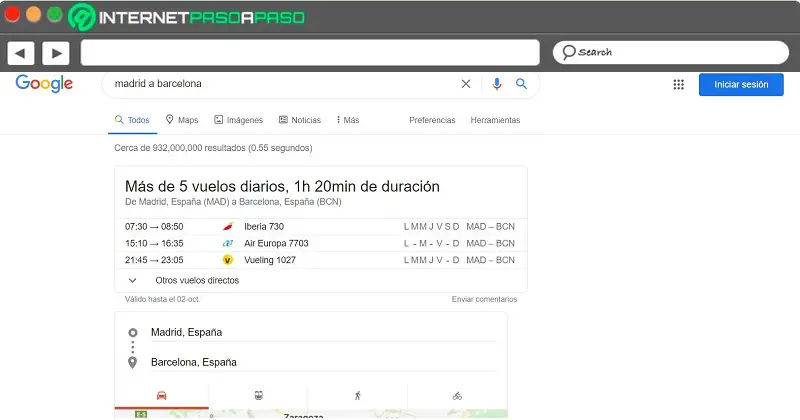
Task: Open the Más menu
Action: 347,120
